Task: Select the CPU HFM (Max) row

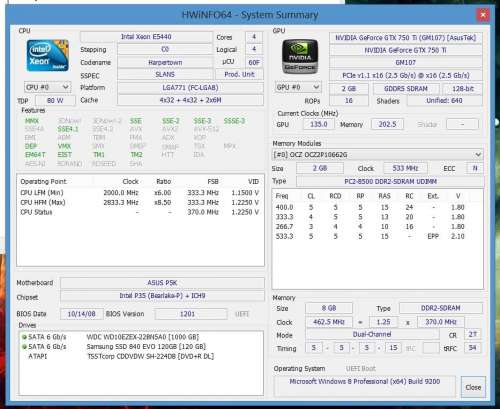Action: tap(140, 202)
